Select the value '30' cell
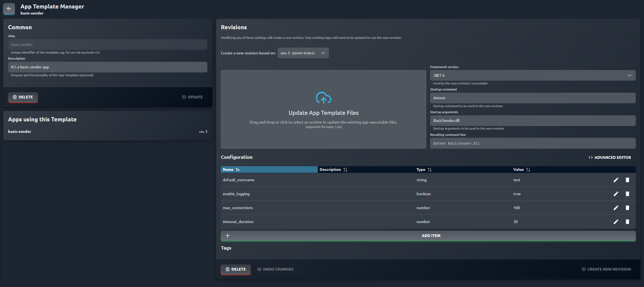 tap(515, 222)
